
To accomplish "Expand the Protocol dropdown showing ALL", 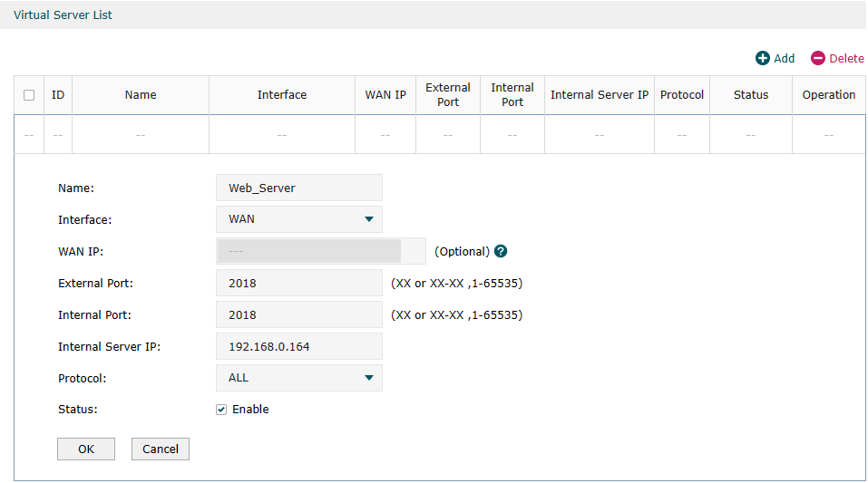I will point(299,378).
